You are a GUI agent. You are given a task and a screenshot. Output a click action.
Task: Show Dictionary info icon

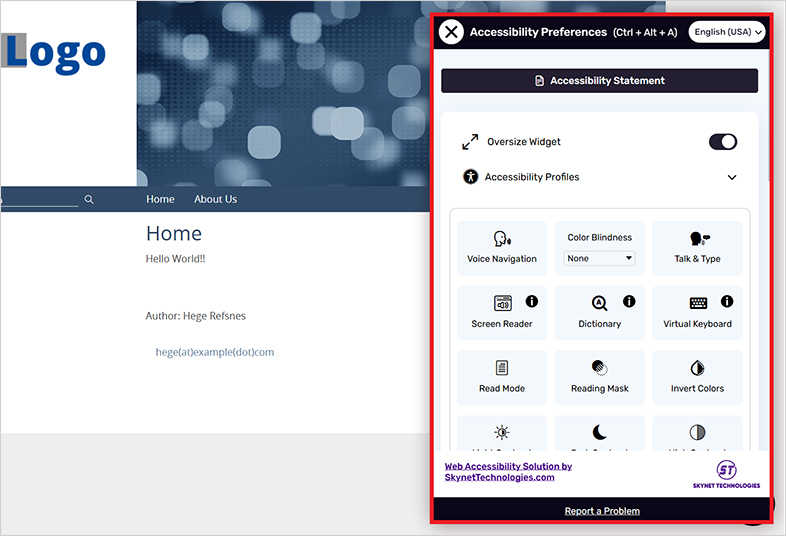629,301
